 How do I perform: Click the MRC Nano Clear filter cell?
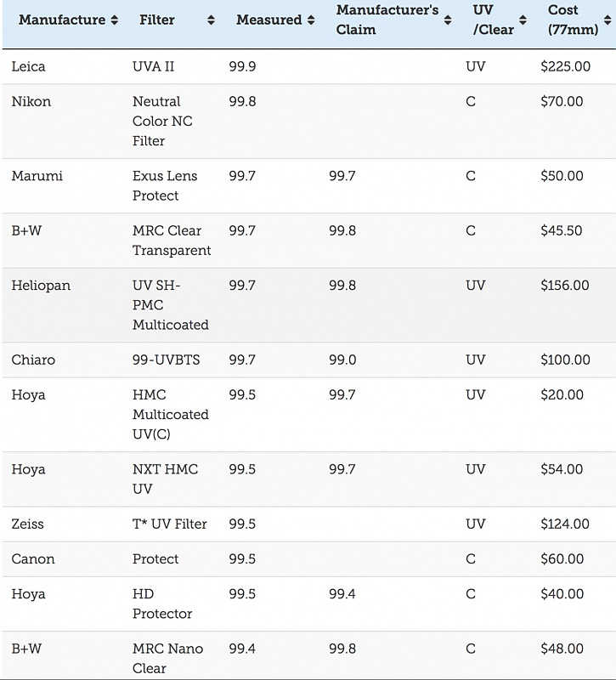click(167, 658)
